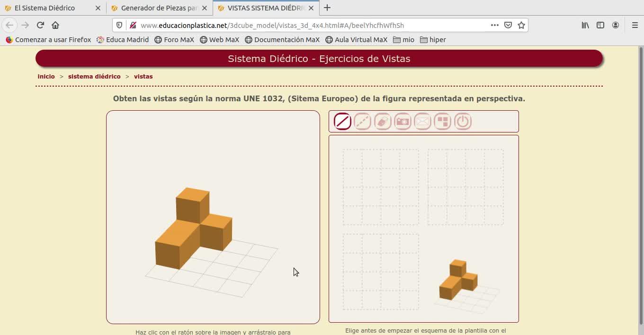Switch to Generador de Piezas tab

tap(160, 8)
